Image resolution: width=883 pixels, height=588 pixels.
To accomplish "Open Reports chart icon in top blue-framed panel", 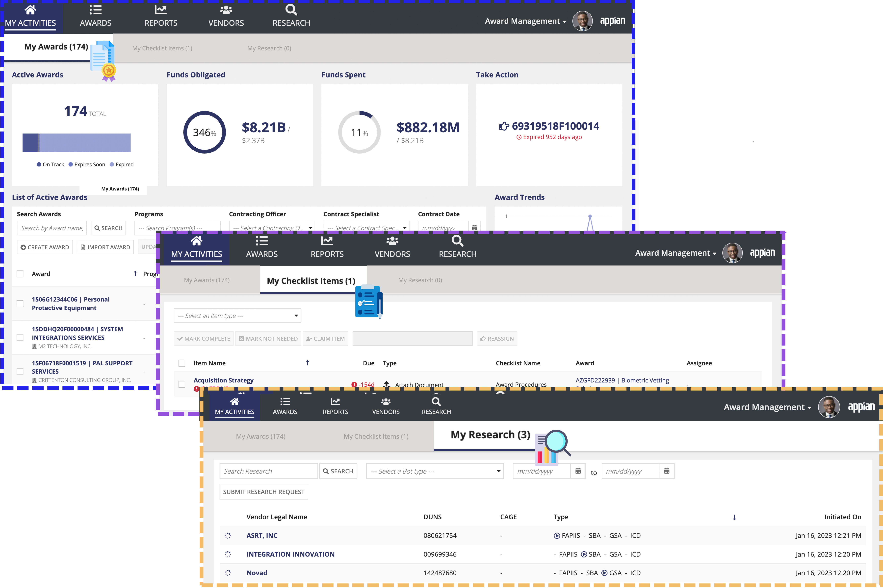I will click(x=161, y=10).
